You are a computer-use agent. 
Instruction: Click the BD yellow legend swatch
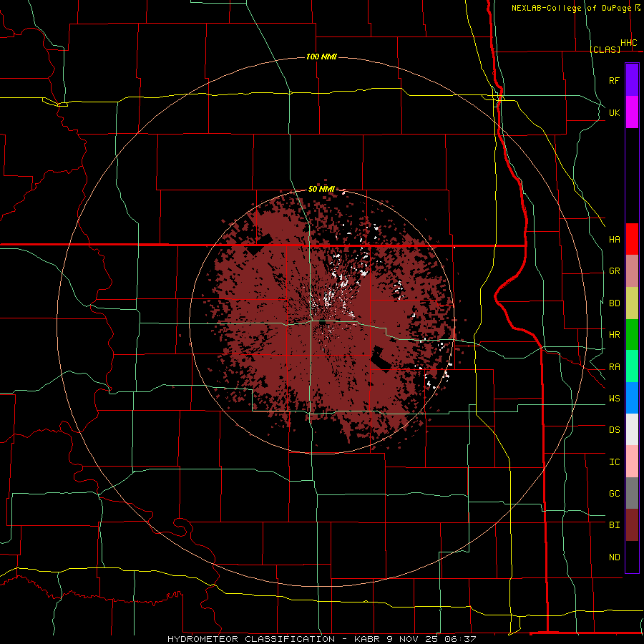coord(632,303)
